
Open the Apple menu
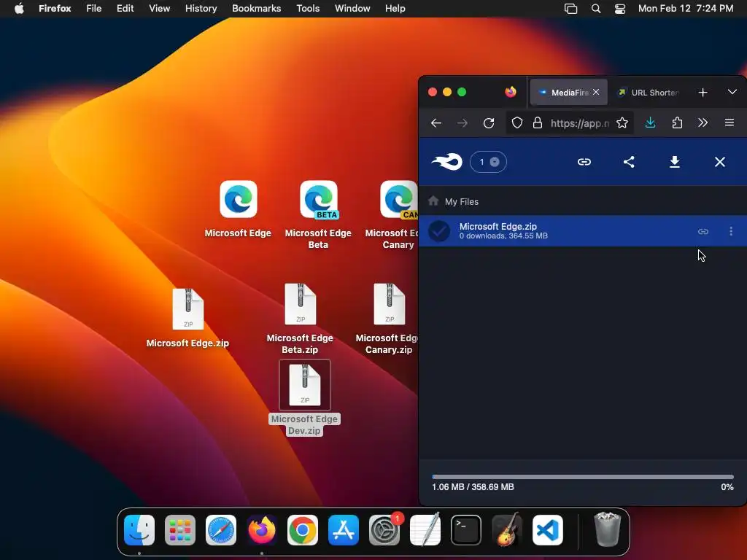tap(19, 8)
